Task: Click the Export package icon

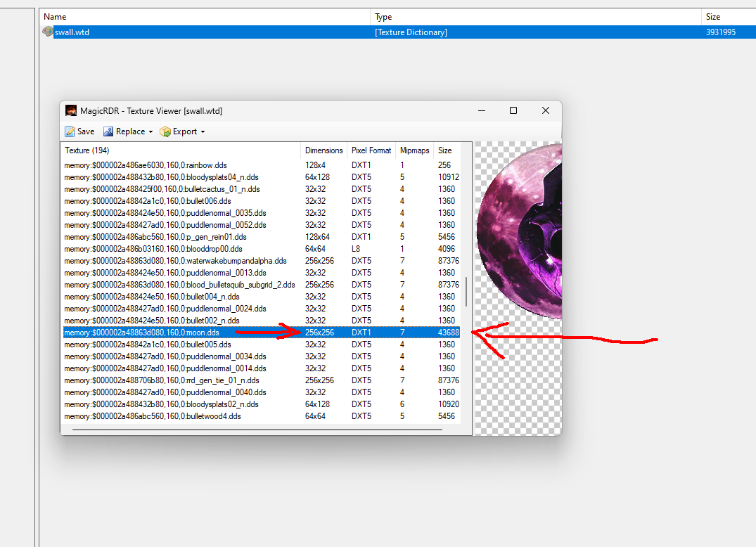Action: [165, 131]
